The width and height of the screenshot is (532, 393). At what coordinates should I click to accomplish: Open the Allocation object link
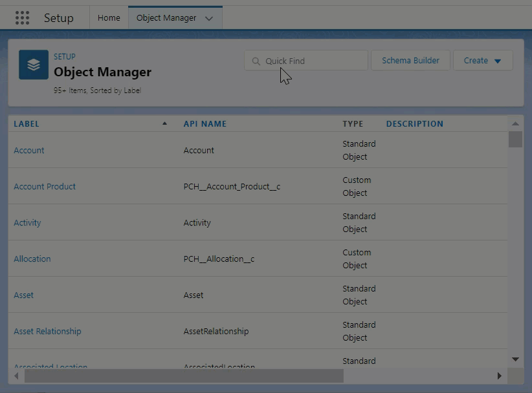click(x=32, y=259)
